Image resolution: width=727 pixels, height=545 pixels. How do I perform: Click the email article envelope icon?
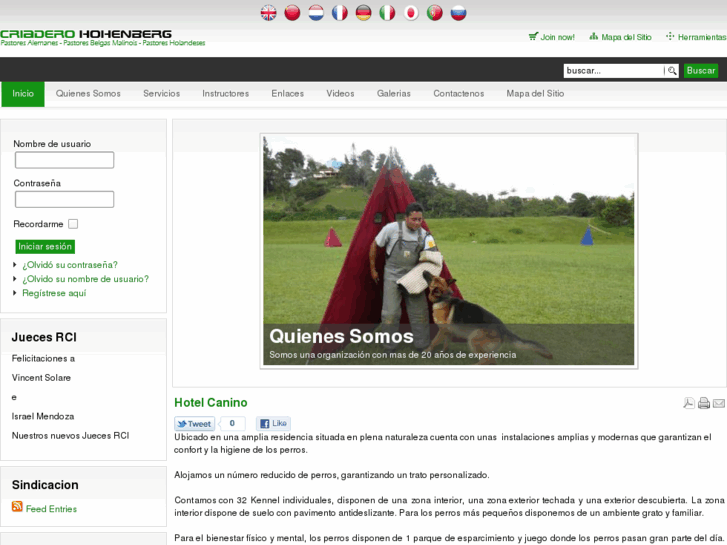coord(719,403)
